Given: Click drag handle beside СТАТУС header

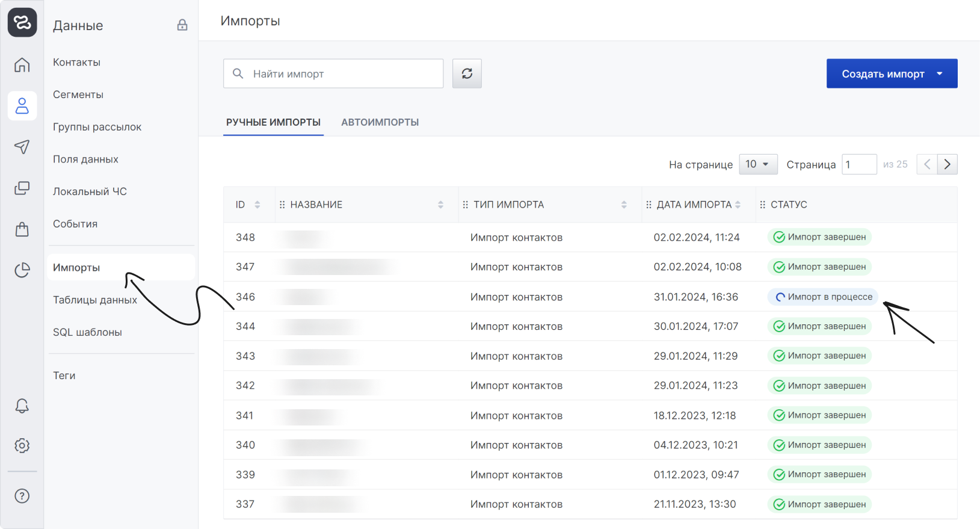Looking at the screenshot, I should click(x=763, y=205).
